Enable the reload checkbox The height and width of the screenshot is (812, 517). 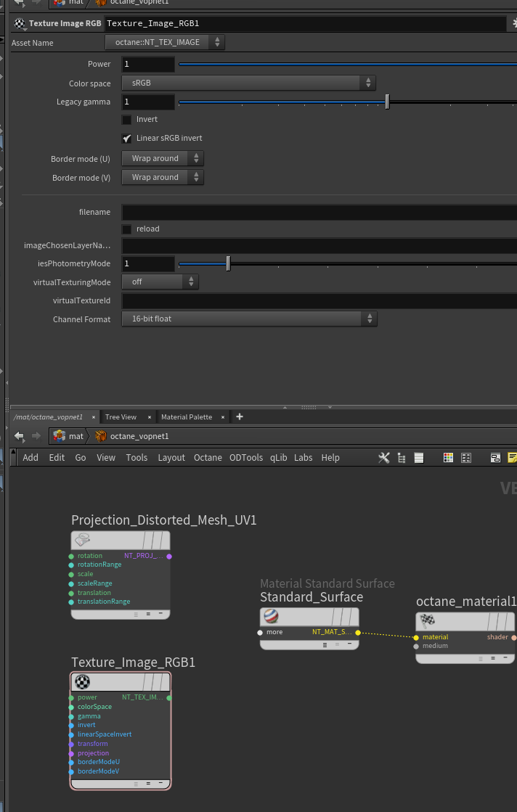coord(126,229)
